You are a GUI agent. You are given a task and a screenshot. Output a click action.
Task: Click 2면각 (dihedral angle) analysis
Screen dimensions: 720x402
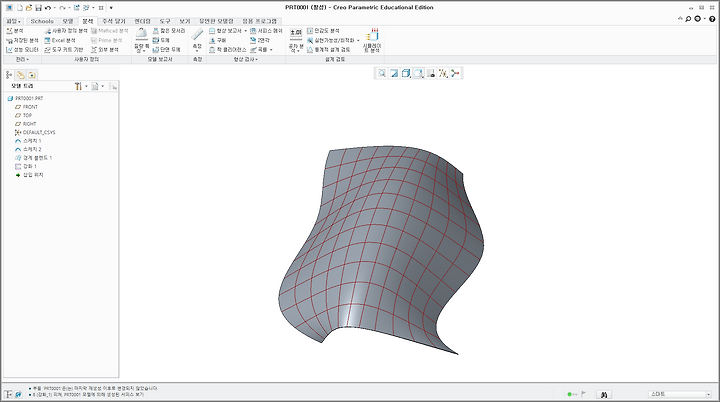[259, 40]
